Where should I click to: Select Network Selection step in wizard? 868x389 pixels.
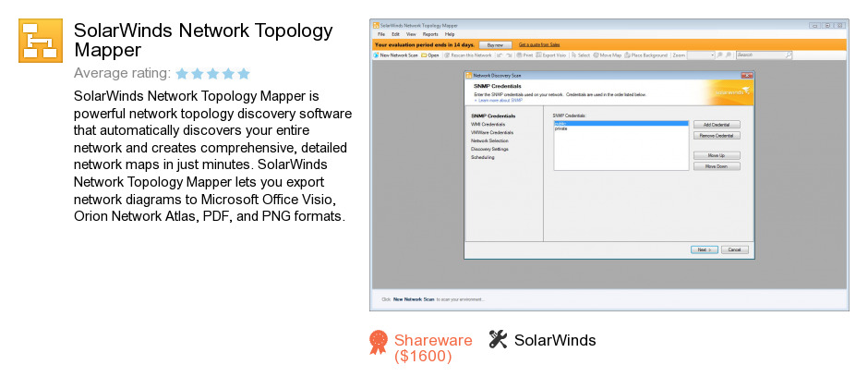click(x=489, y=140)
